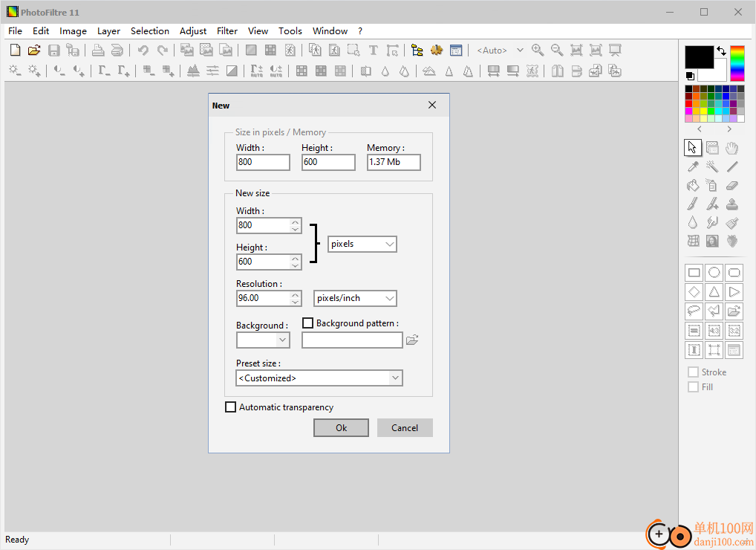
Task: Show previous palette with left arrow
Action: click(700, 129)
